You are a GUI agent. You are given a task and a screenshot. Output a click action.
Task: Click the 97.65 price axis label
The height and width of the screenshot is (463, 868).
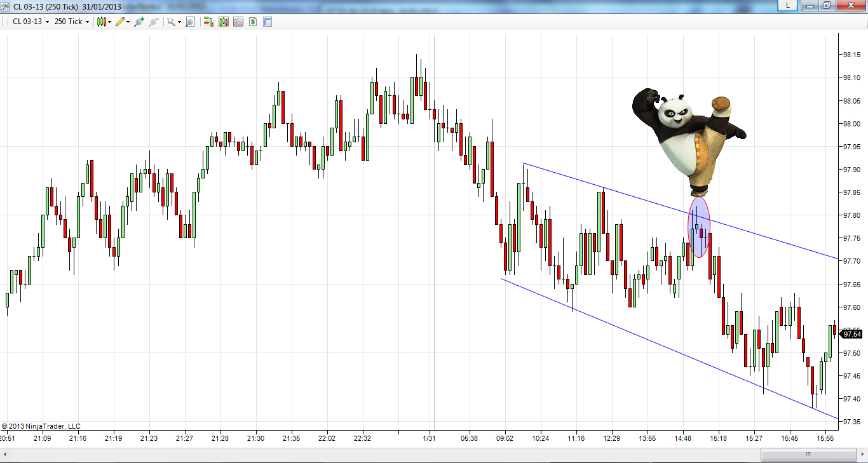click(x=851, y=285)
